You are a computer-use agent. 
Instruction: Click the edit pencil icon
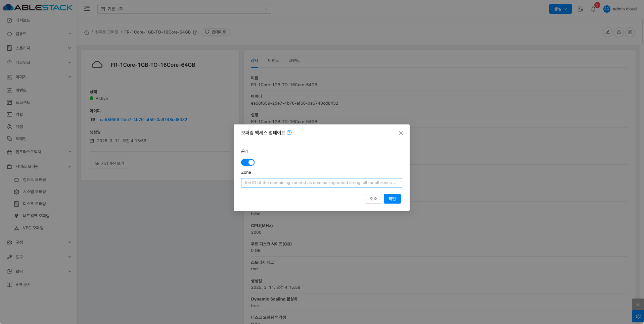tap(607, 32)
